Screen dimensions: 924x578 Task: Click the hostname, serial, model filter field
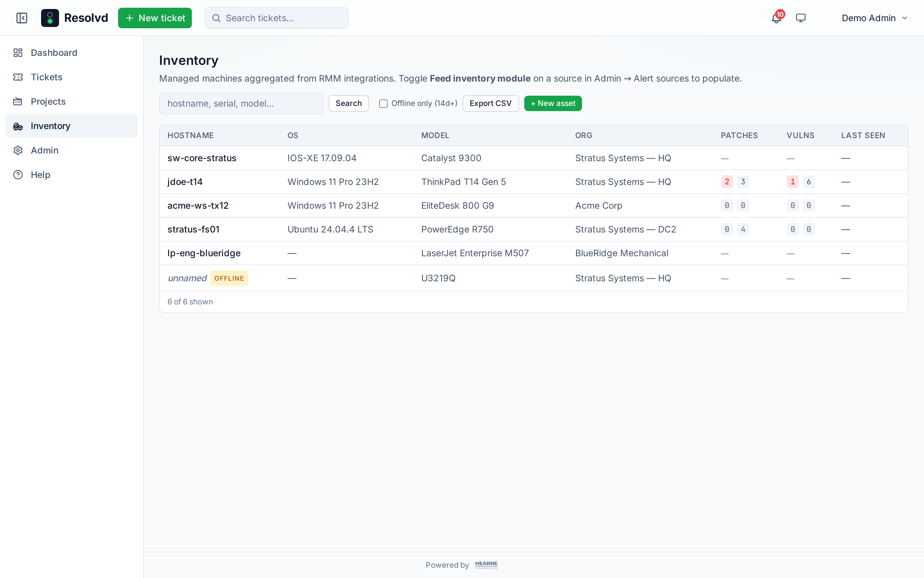click(241, 103)
